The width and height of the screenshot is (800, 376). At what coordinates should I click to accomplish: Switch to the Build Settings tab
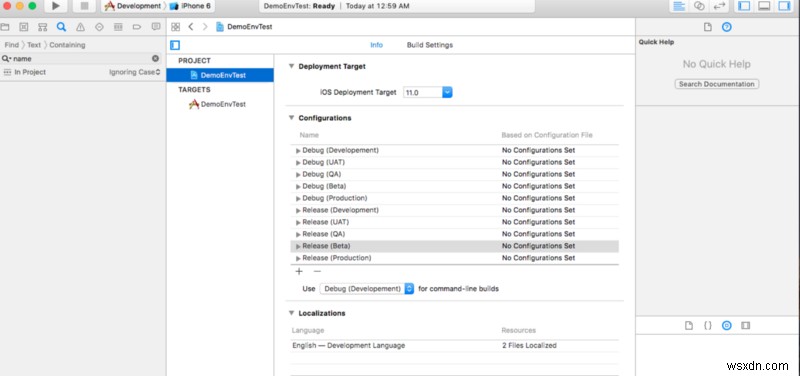(430, 45)
